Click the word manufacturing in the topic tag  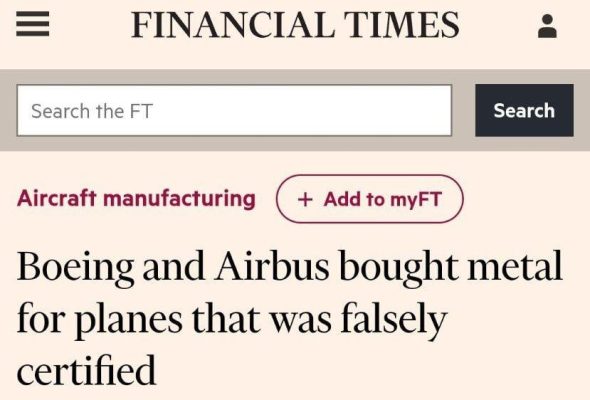click(x=179, y=199)
